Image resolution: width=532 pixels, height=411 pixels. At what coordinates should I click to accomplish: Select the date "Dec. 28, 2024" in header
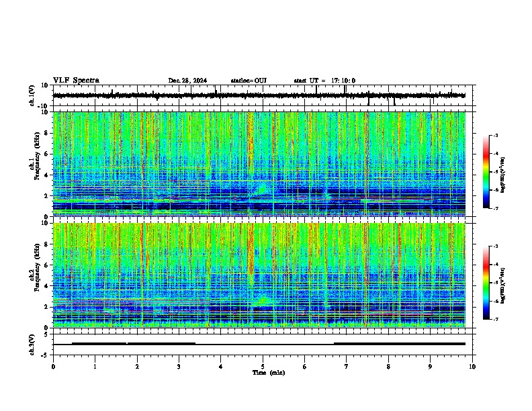pyautogui.click(x=187, y=81)
